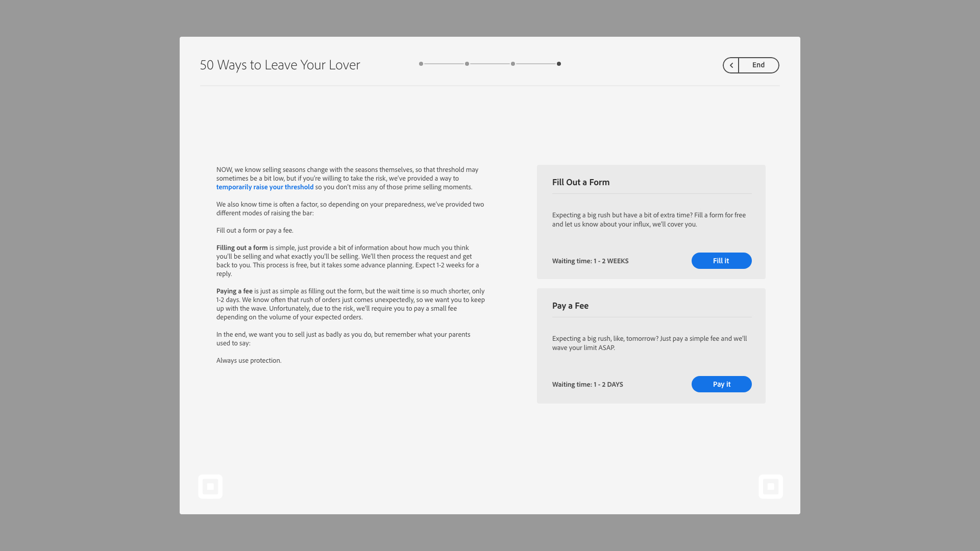Jump to the second progress step dot
This screenshot has height=551, width=980.
click(x=467, y=64)
